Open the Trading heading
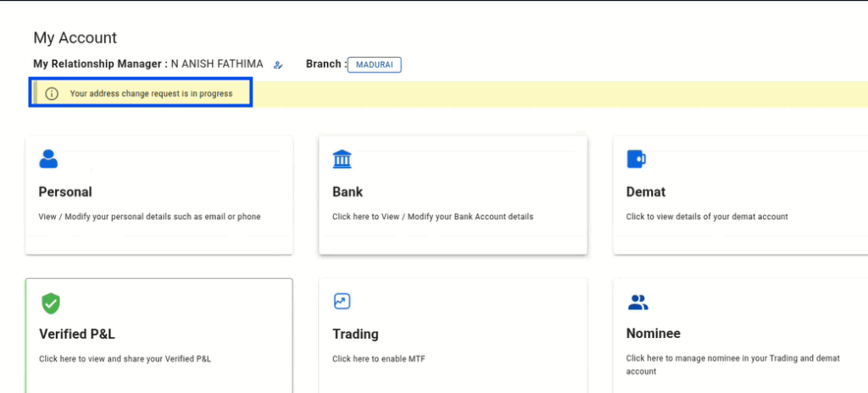 (355, 335)
